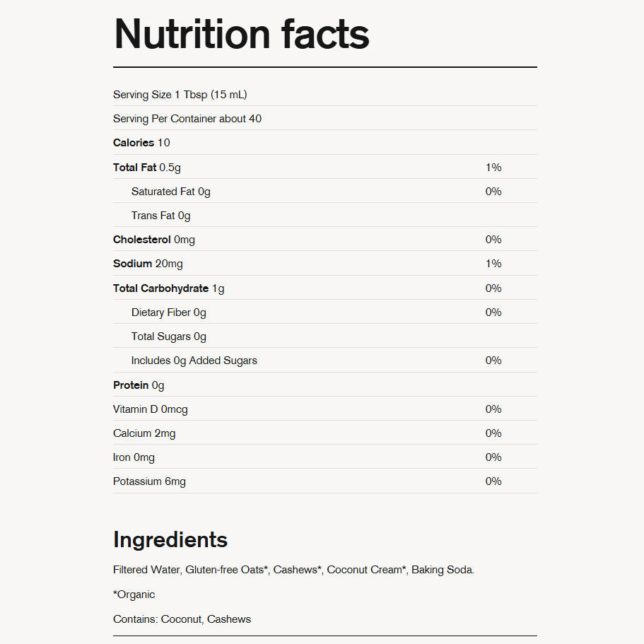Select the Filtered Water ingredients list text

tap(293, 570)
